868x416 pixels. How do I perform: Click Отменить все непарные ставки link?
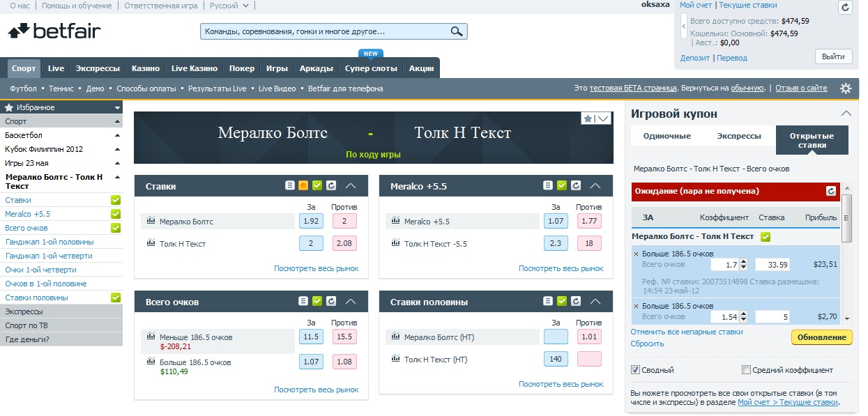pyautogui.click(x=686, y=332)
